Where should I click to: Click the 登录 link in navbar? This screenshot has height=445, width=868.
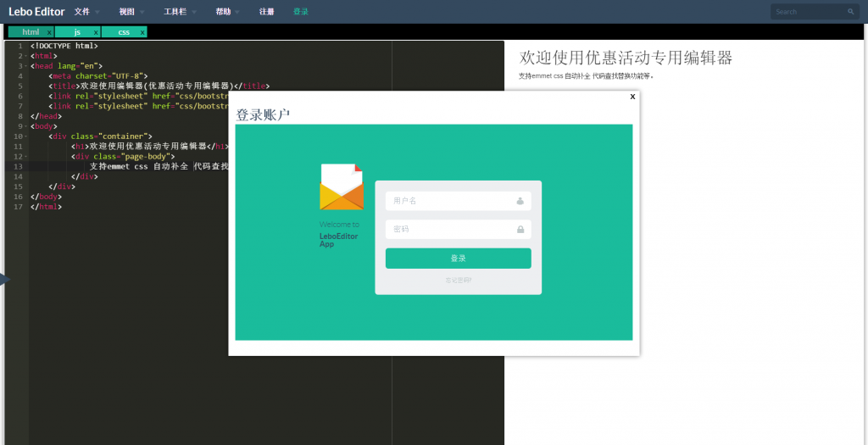coord(301,12)
